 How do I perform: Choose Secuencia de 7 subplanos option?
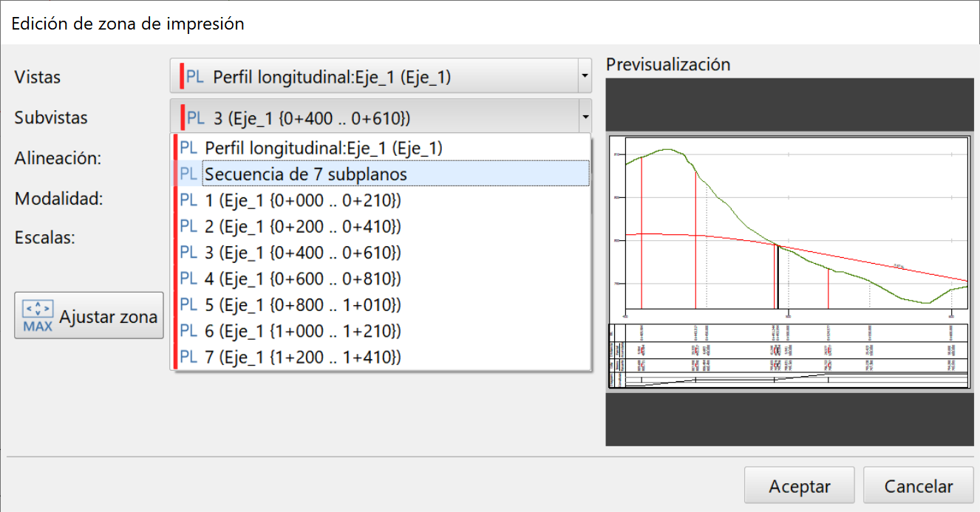click(381, 174)
